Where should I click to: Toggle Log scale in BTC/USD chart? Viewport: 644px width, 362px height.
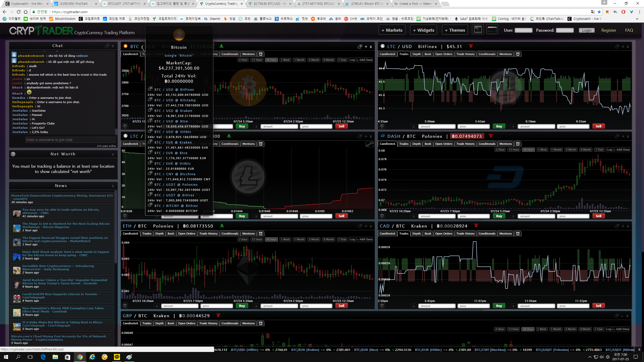(352, 60)
